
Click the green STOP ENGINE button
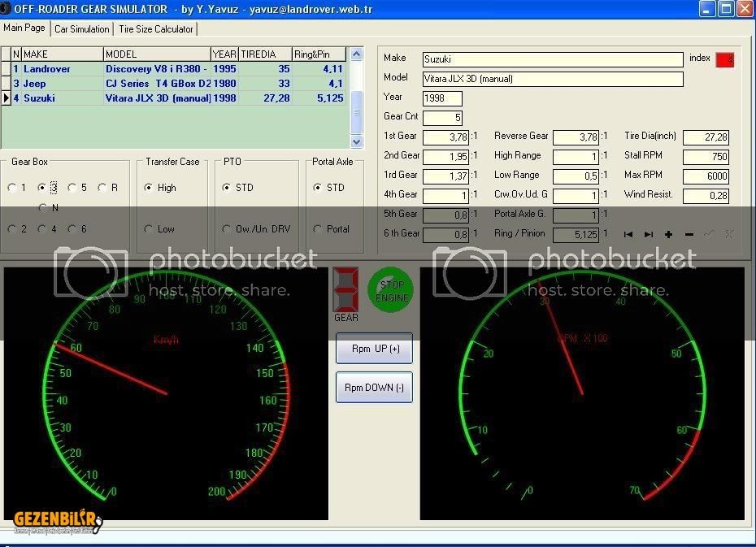pos(391,290)
